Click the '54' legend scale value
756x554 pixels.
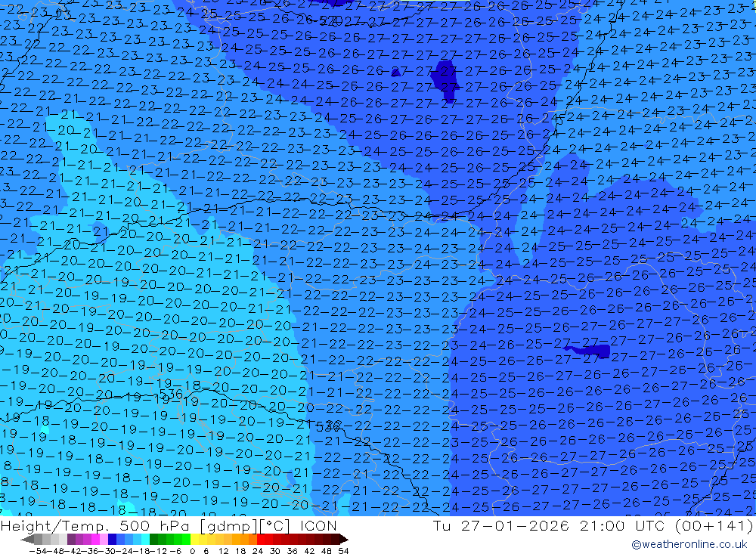343,551
